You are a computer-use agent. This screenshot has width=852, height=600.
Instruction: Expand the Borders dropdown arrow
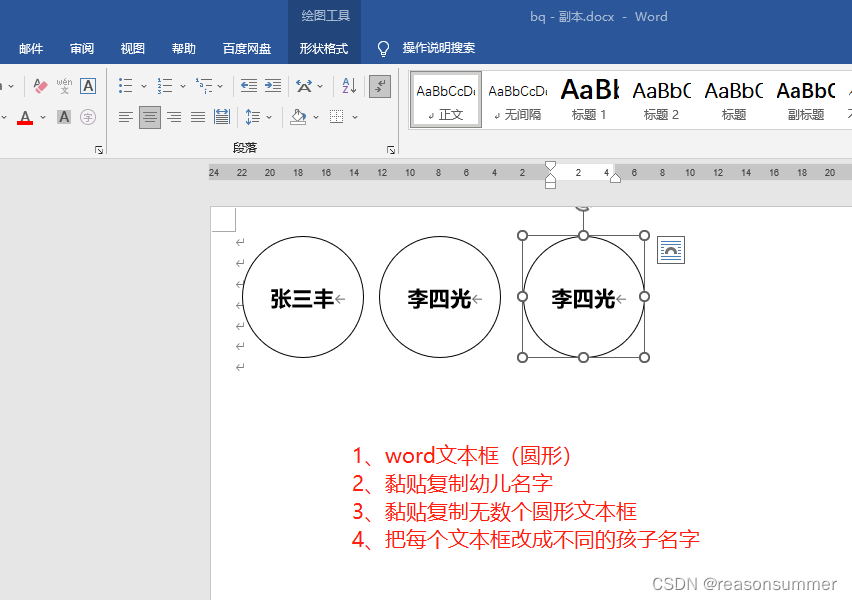point(355,117)
